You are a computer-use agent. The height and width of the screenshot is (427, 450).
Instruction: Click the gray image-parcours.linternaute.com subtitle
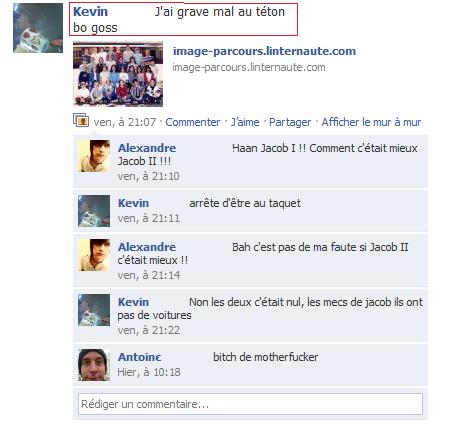pyautogui.click(x=249, y=67)
